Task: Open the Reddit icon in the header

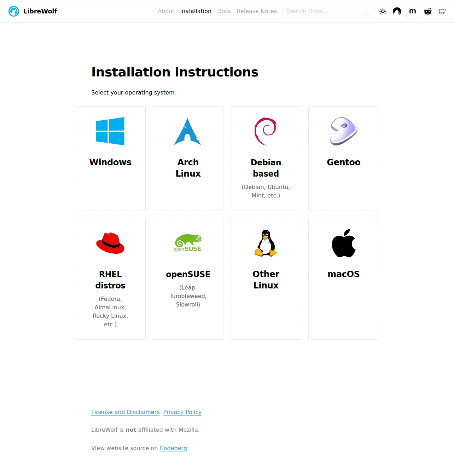Action: [428, 11]
